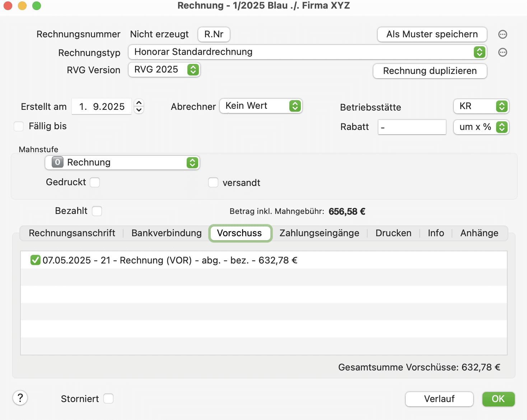Enable the Bezahlt checkbox
The image size is (527, 420).
(97, 211)
